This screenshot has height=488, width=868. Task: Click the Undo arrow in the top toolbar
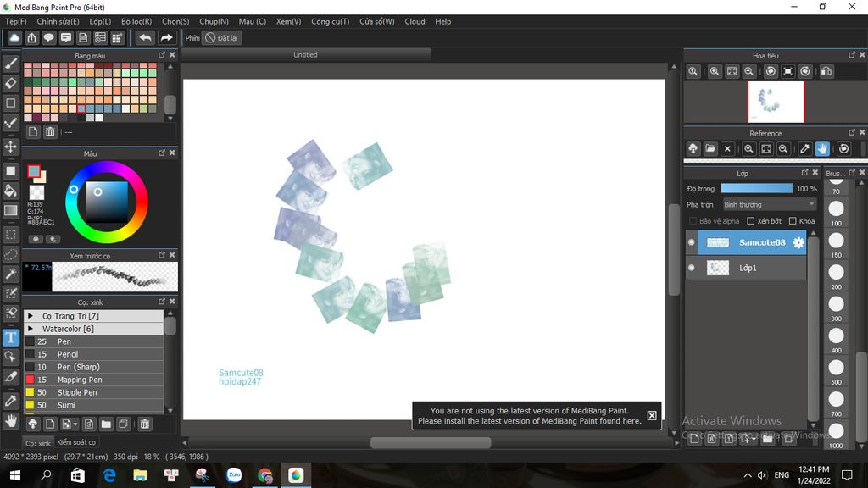[146, 38]
